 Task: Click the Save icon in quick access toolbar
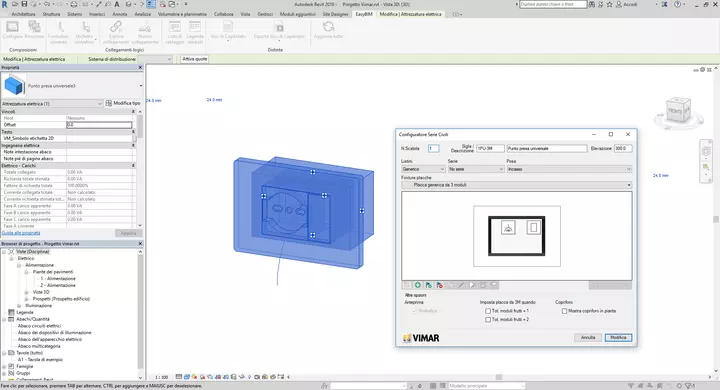24,4
